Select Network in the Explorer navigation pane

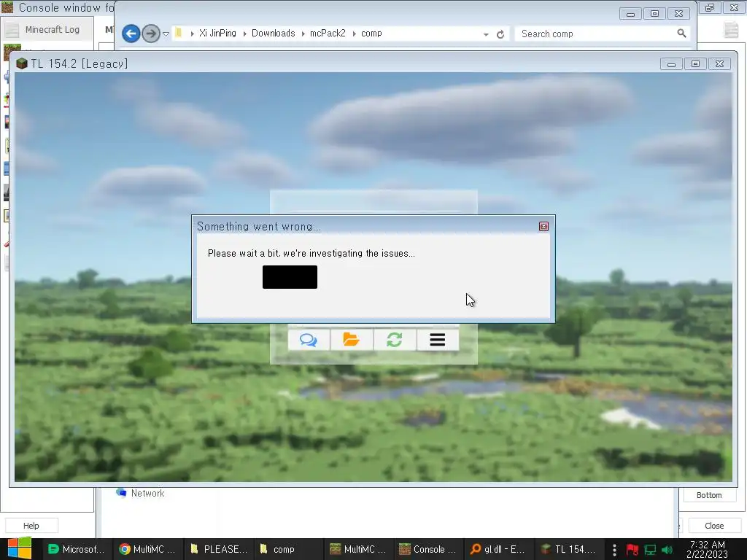coord(141,494)
